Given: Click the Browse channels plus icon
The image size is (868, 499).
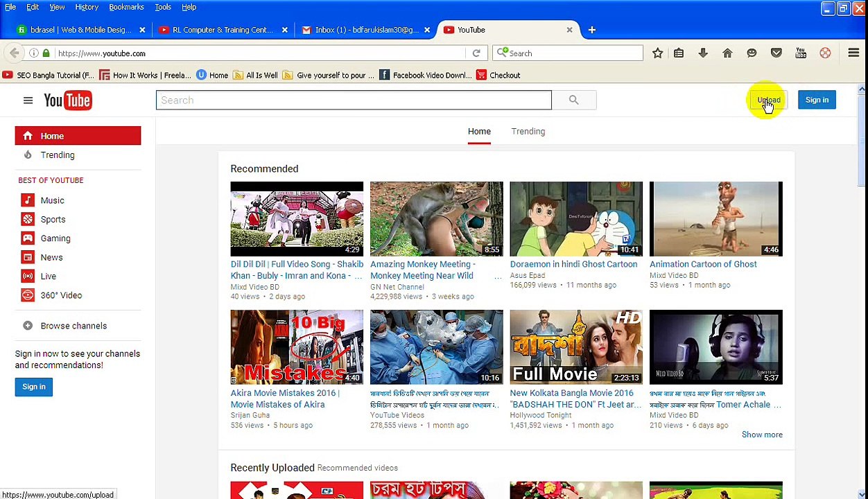Looking at the screenshot, I should (28, 326).
